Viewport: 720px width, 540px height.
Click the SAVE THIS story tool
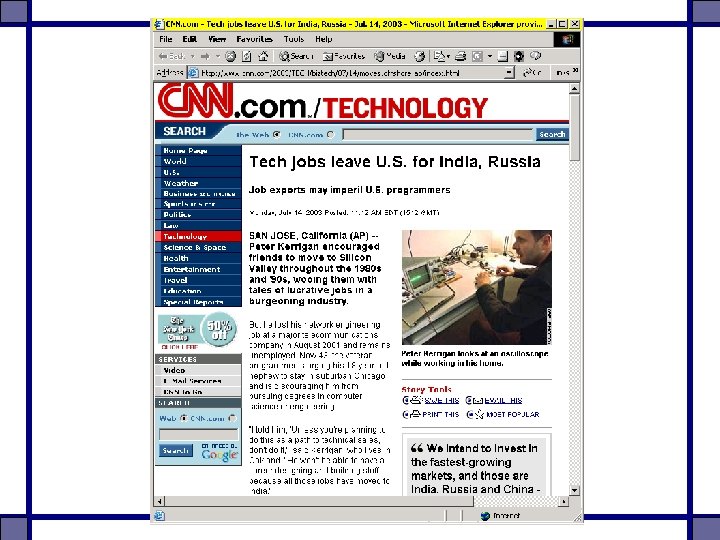[x=430, y=400]
